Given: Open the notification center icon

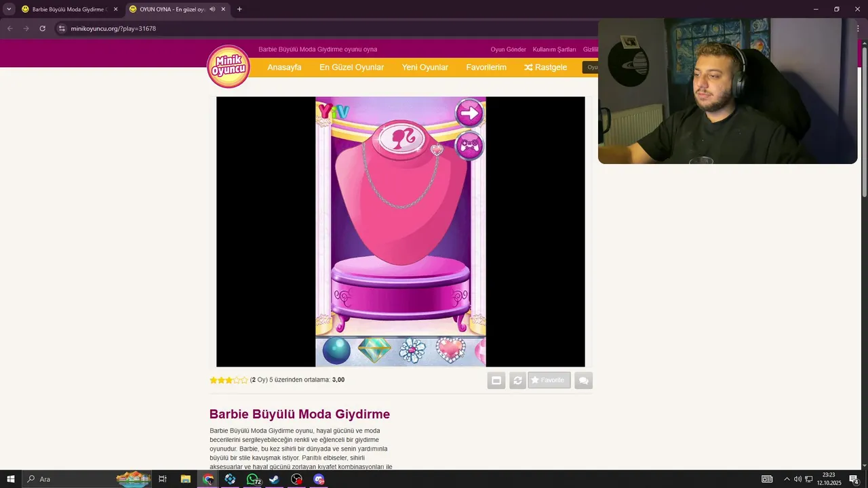Looking at the screenshot, I should 854,479.
